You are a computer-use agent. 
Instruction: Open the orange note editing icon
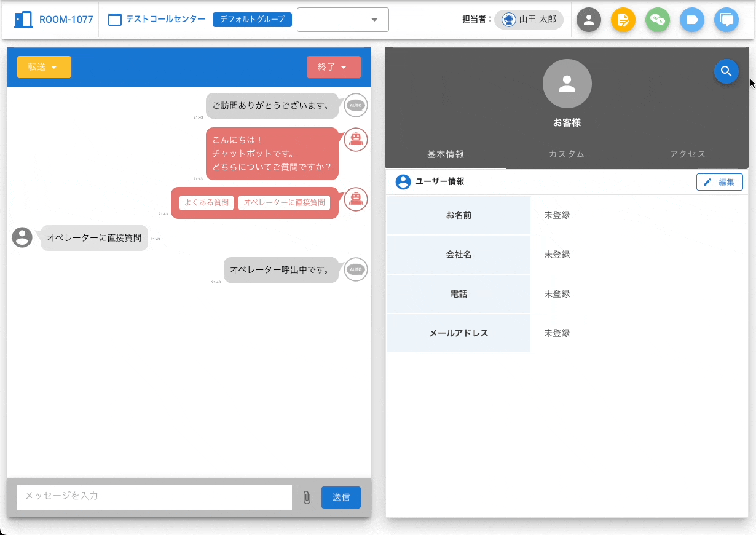tap(623, 20)
